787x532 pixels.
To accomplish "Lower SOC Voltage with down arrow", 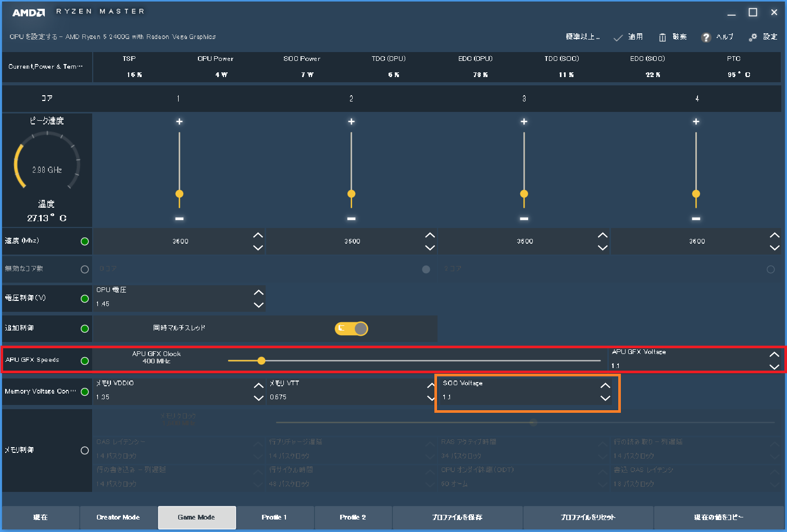I will pos(605,398).
